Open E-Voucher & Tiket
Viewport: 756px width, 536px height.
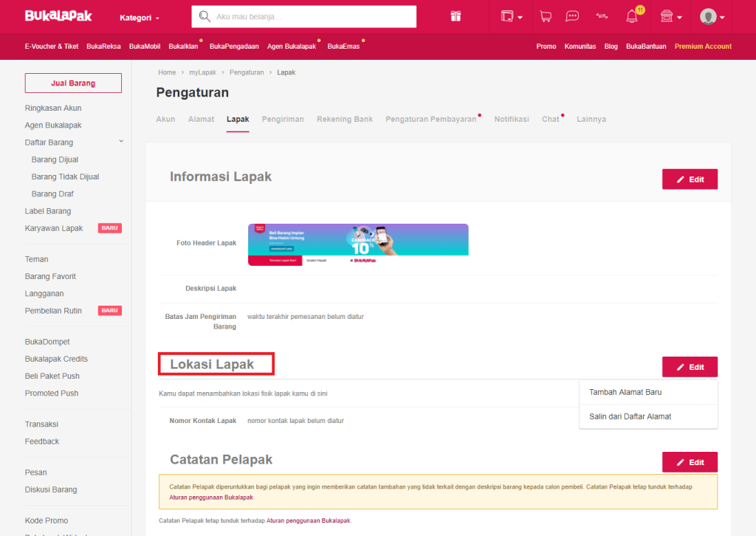[52, 47]
